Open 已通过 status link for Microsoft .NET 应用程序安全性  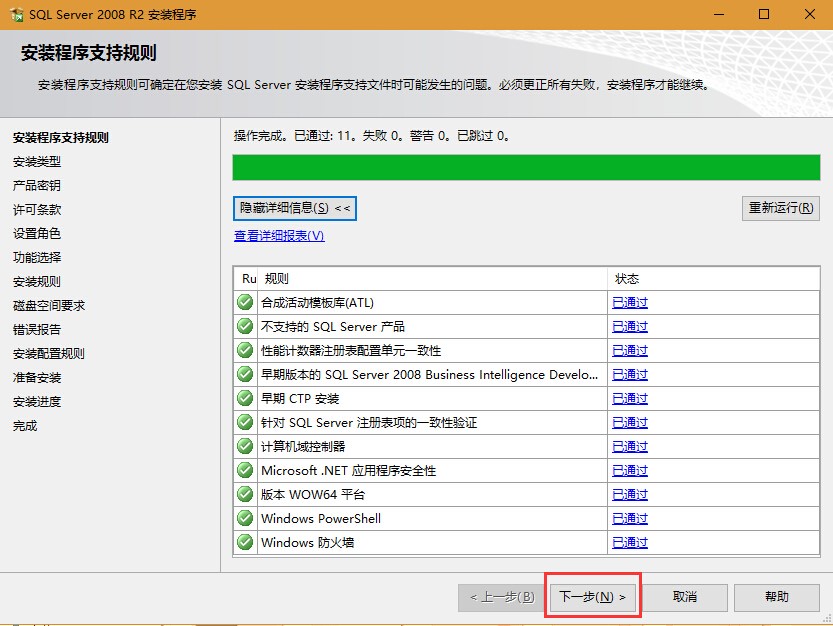pyautogui.click(x=630, y=471)
